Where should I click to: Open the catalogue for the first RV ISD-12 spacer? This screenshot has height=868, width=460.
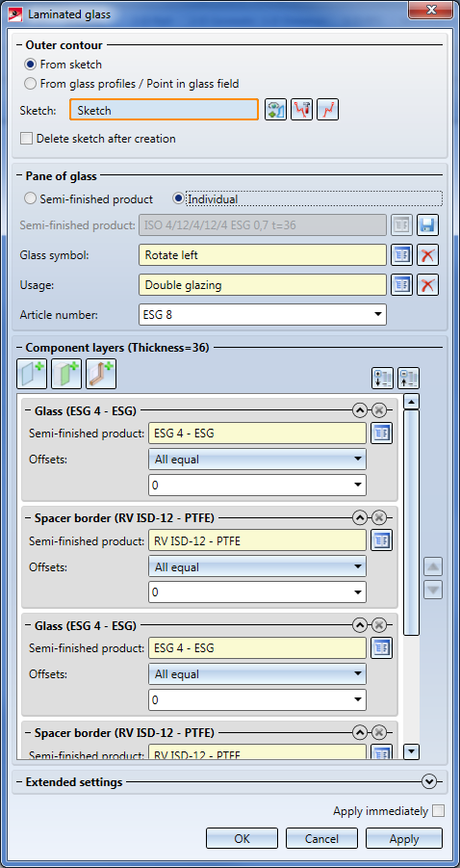(x=381, y=540)
